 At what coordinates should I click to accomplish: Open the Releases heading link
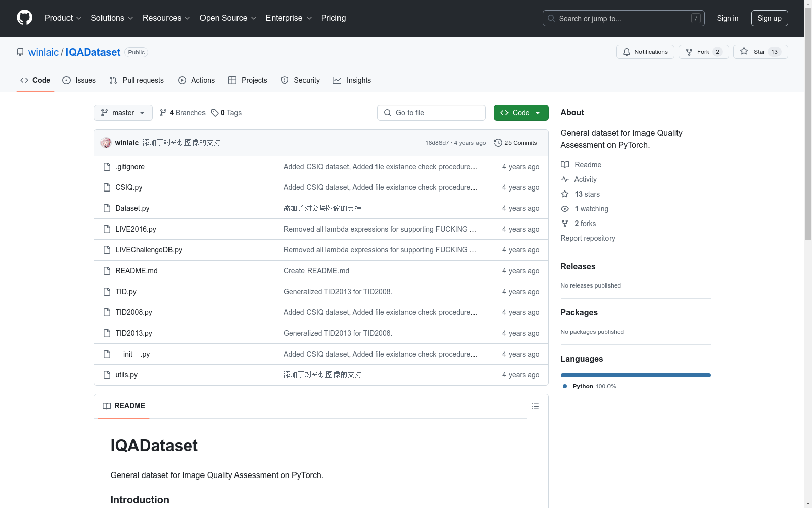pyautogui.click(x=578, y=266)
